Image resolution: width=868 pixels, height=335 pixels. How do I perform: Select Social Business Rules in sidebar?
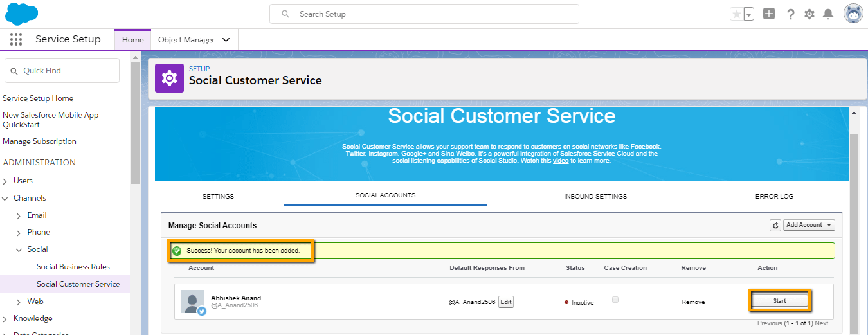point(73,267)
